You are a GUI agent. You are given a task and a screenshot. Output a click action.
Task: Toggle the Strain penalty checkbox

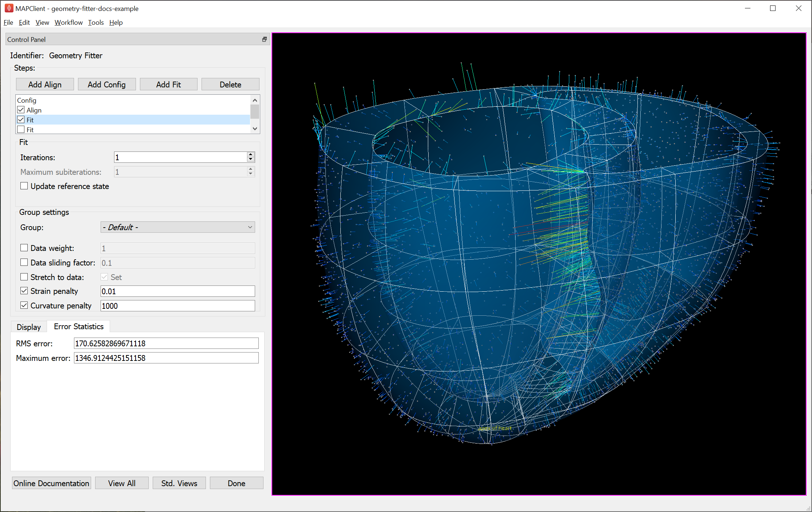coord(24,291)
